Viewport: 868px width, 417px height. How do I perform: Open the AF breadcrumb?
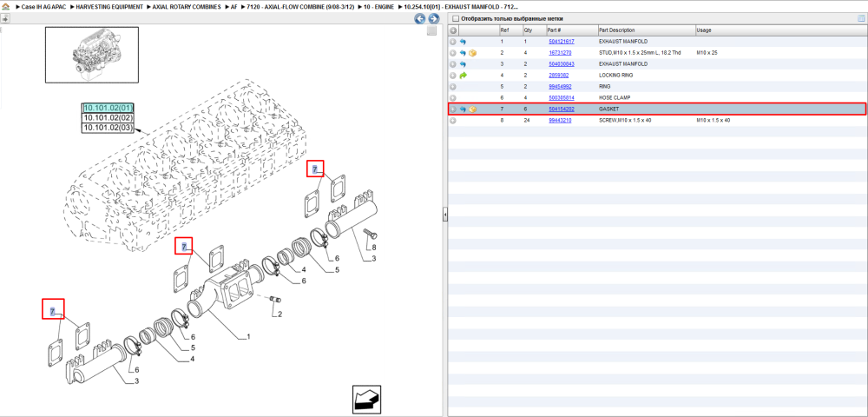pos(233,7)
